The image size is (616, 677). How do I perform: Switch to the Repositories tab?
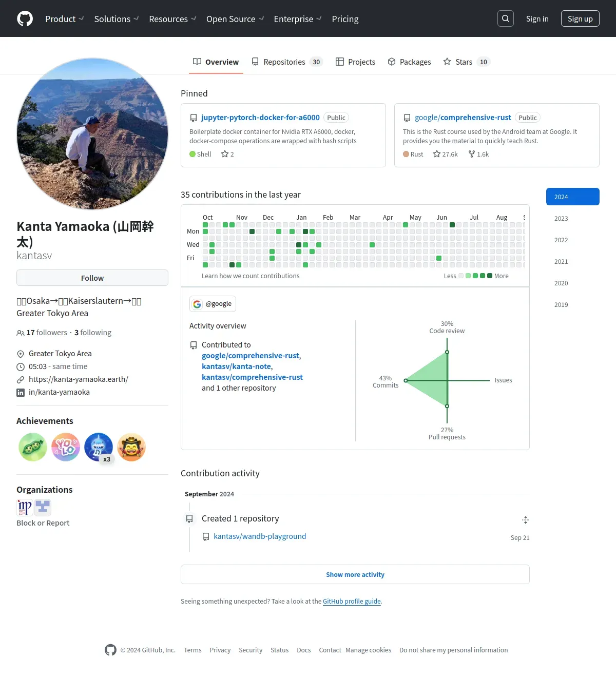coord(287,62)
